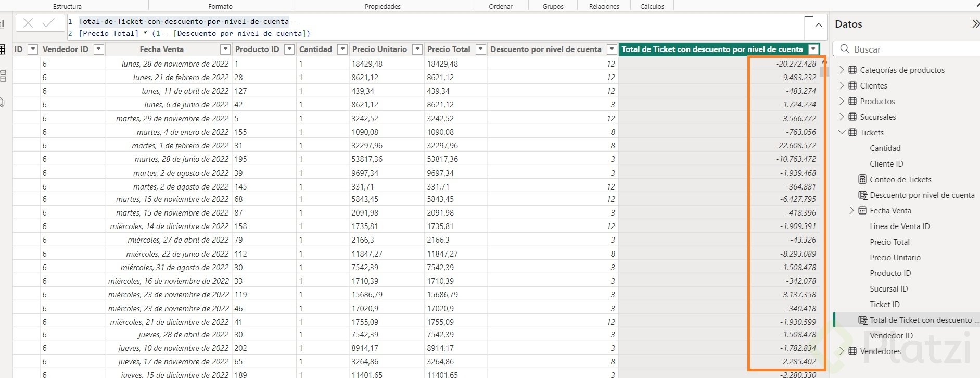The width and height of the screenshot is (980, 378).
Task: Select the Linea de Venta ID field
Action: tap(900, 226)
